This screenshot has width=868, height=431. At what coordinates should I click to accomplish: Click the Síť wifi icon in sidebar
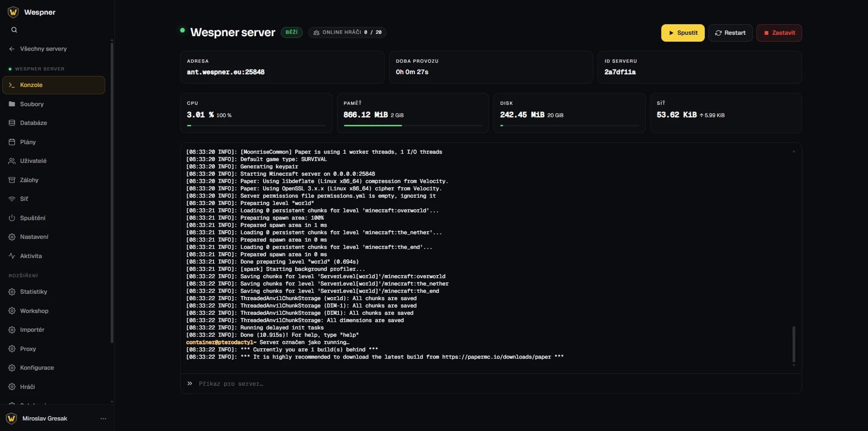12,199
